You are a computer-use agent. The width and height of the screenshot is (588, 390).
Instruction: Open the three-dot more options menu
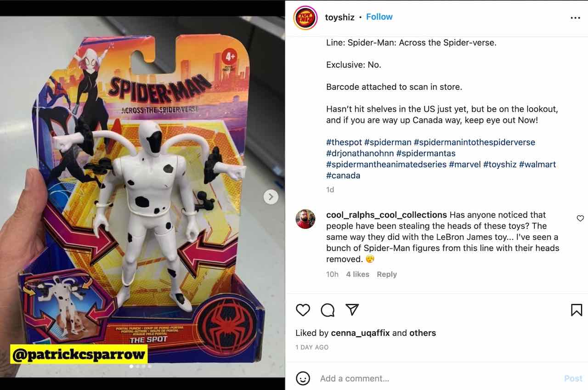tap(575, 18)
